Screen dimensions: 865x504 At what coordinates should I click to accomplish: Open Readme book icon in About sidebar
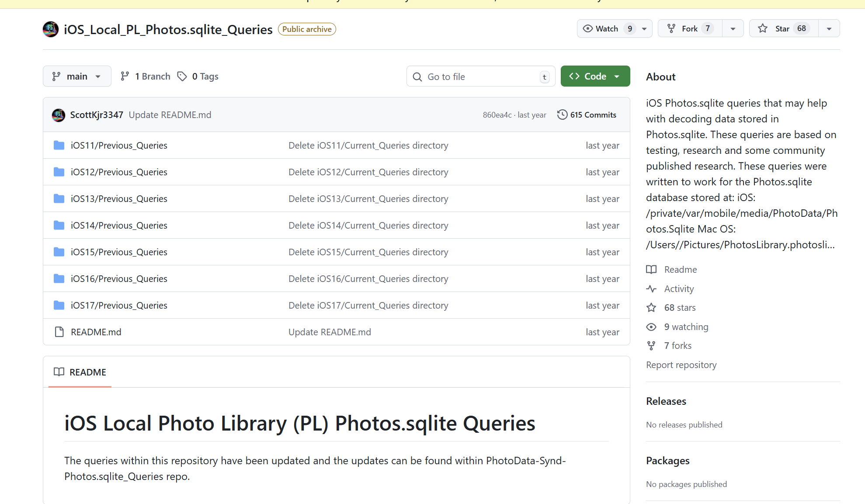(651, 269)
